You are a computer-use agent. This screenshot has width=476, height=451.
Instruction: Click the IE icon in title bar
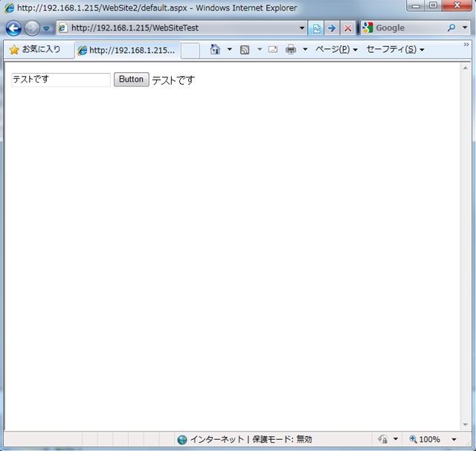coord(9,8)
